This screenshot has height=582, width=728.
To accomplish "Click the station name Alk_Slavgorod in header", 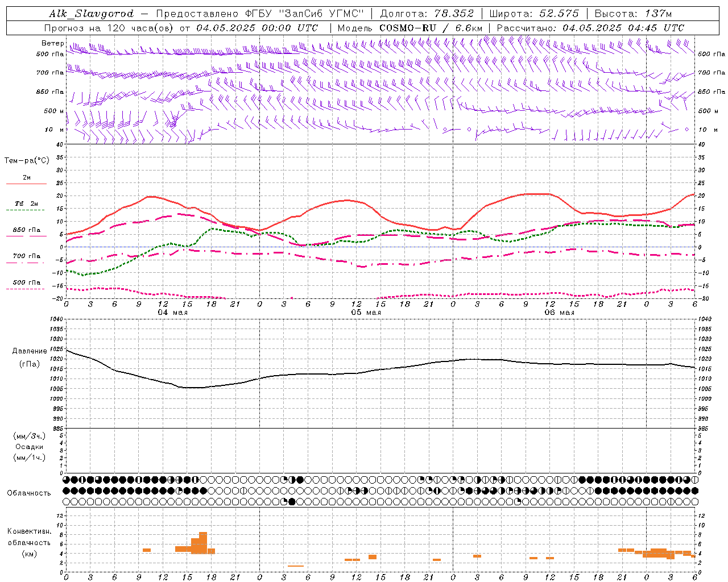I will [x=92, y=14].
